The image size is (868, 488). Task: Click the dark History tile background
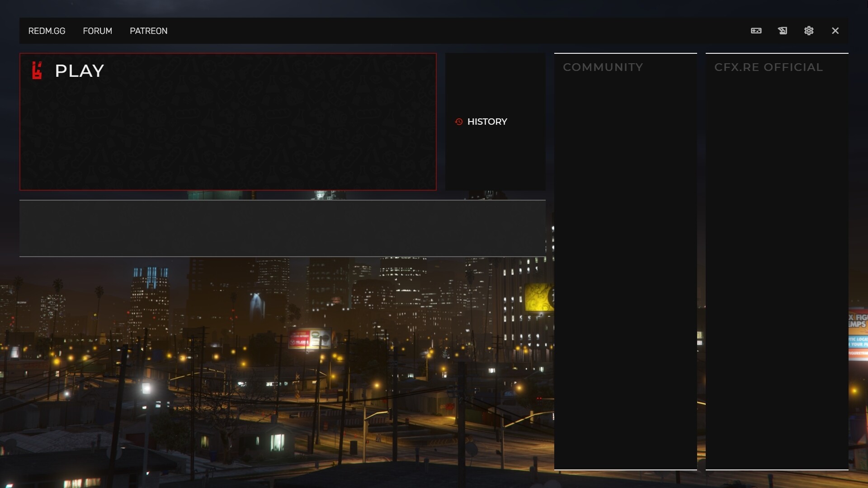[x=495, y=163]
